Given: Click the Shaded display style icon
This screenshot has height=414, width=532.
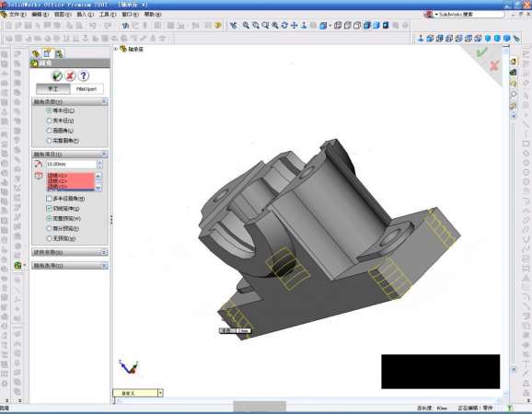Looking at the screenshot, I should point(376,26).
